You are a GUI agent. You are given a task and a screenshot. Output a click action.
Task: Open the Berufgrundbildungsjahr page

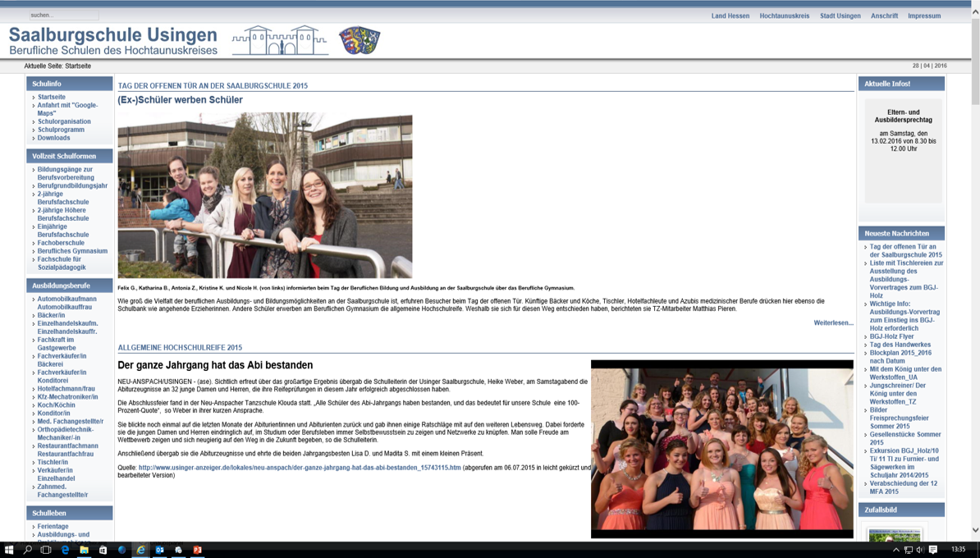[x=72, y=185]
